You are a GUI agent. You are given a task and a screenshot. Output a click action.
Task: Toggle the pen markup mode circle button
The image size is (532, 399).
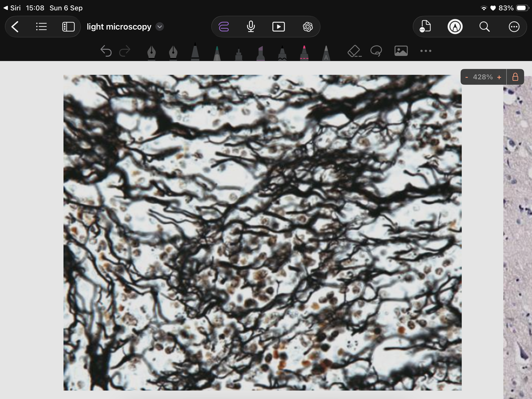tap(455, 27)
